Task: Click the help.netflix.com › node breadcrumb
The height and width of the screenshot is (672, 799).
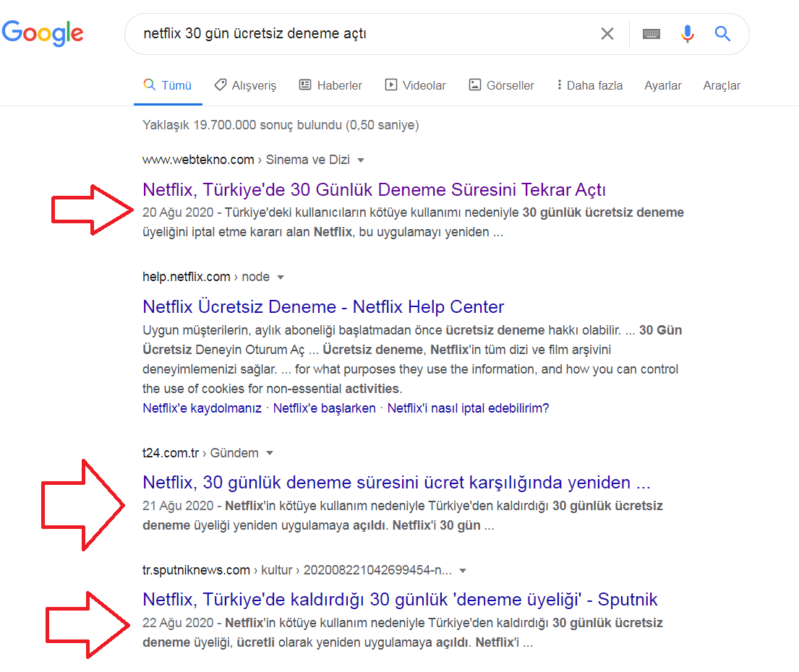Action: click(x=206, y=277)
